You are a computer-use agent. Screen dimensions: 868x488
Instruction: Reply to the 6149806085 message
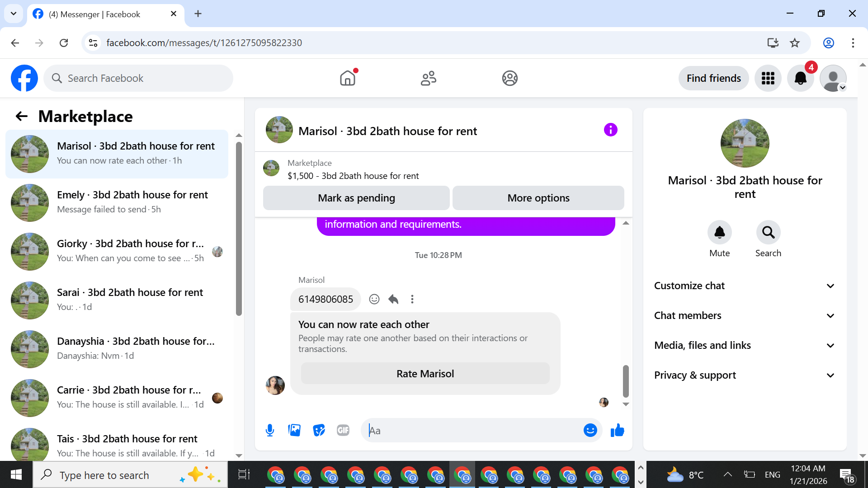(393, 299)
